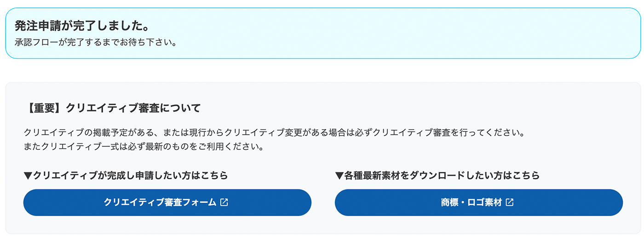Click external-link icon beside 商標・ロゴ素材
The width and height of the screenshot is (644, 239).
coord(510,202)
